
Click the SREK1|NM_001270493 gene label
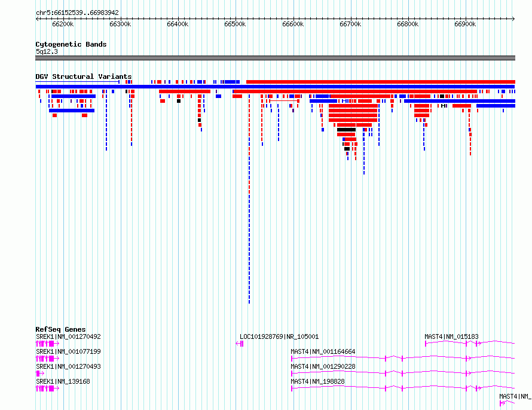pos(68,366)
